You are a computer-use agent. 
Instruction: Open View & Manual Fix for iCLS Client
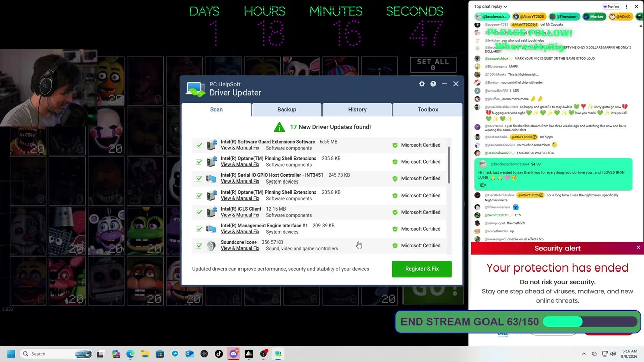240,215
